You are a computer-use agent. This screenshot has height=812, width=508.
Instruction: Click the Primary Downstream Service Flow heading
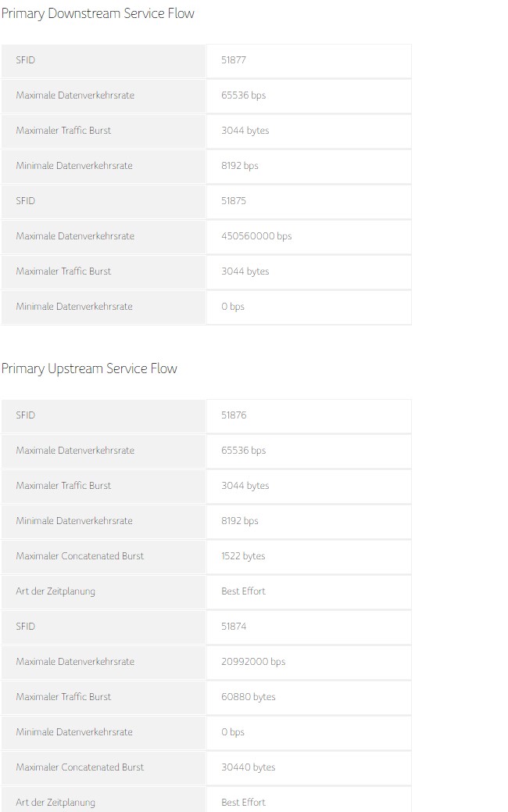coord(98,13)
